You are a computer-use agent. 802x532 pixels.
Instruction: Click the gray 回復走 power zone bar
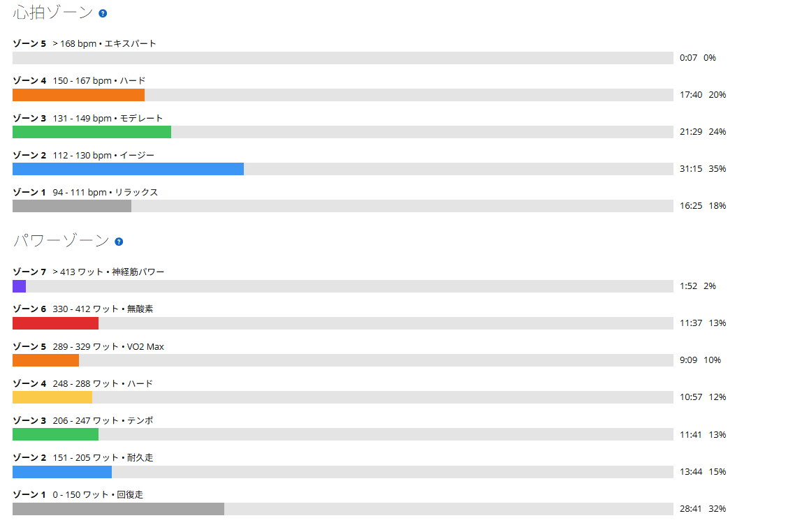click(118, 509)
